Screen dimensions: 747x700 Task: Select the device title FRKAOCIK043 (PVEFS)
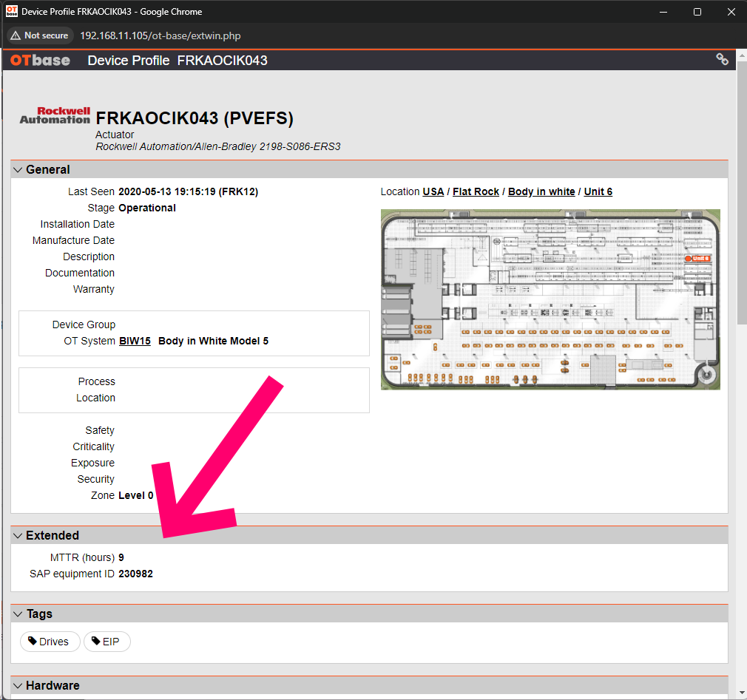(x=195, y=118)
